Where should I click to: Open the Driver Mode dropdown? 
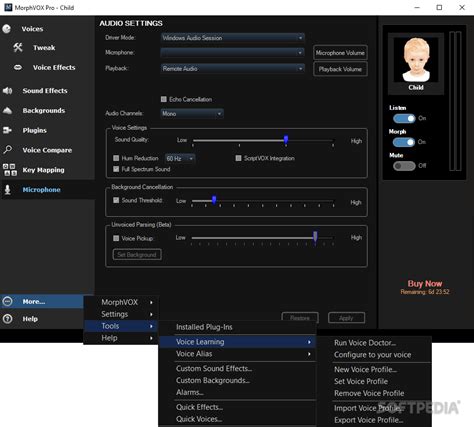[232, 38]
